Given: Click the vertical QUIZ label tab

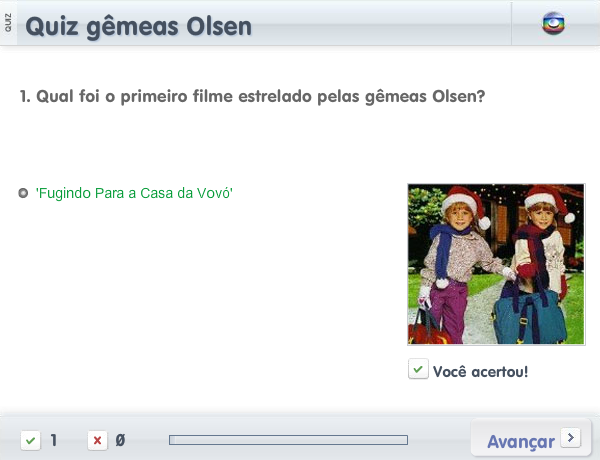Looking at the screenshot, I should pyautogui.click(x=8, y=23).
